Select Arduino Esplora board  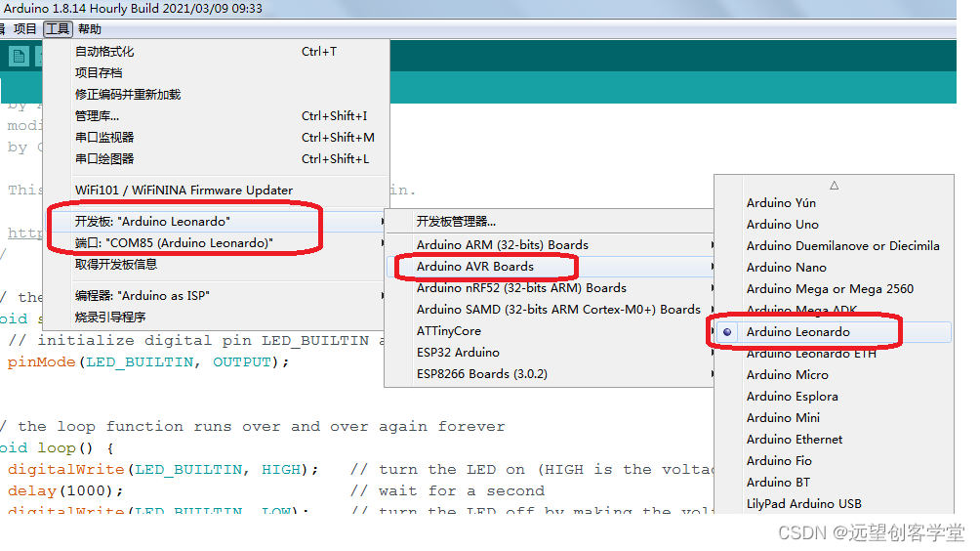834,397
